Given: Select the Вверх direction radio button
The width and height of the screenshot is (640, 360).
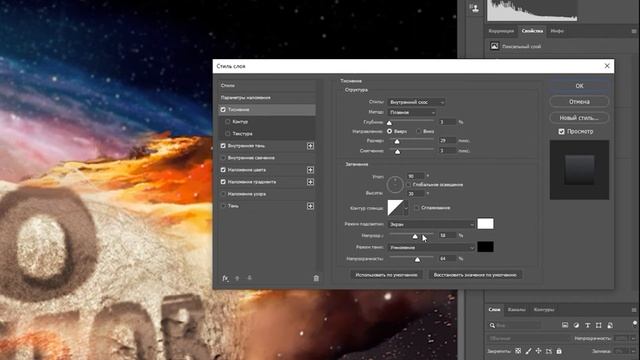Looking at the screenshot, I should (x=389, y=131).
